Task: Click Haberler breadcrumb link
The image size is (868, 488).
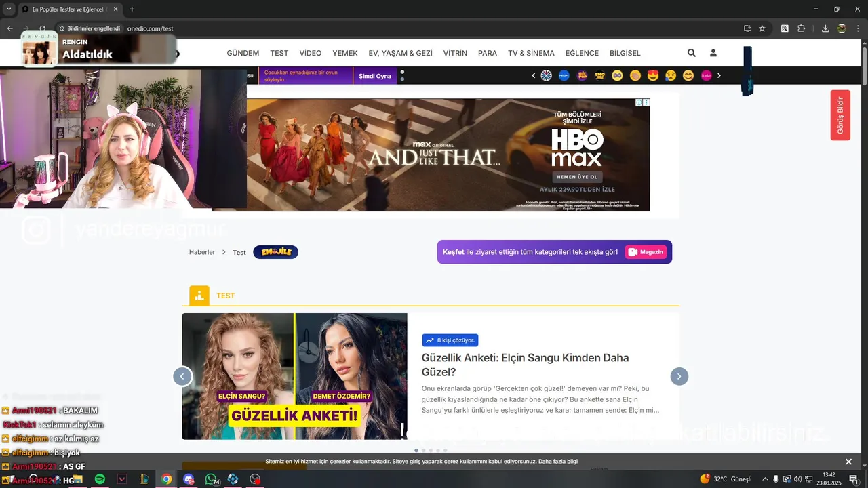Action: 202,252
